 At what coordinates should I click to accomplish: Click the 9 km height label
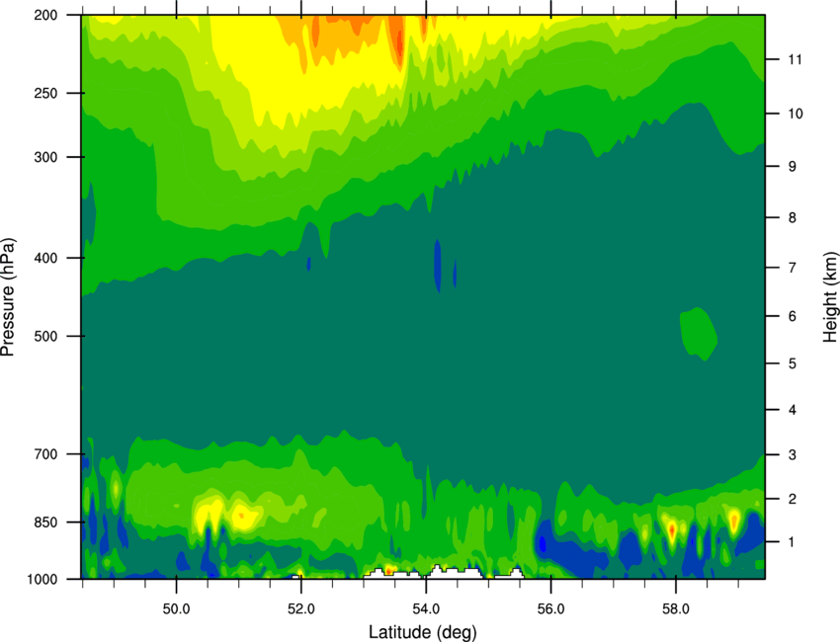click(793, 166)
